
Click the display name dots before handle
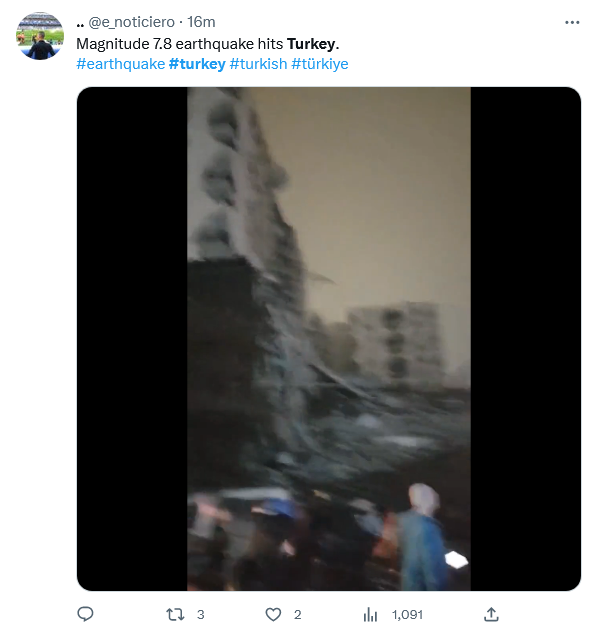point(80,25)
